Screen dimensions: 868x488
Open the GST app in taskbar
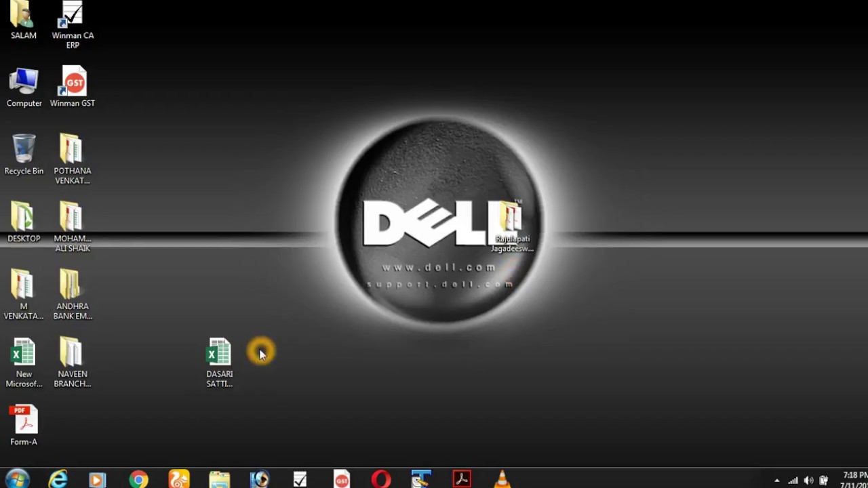(x=341, y=480)
